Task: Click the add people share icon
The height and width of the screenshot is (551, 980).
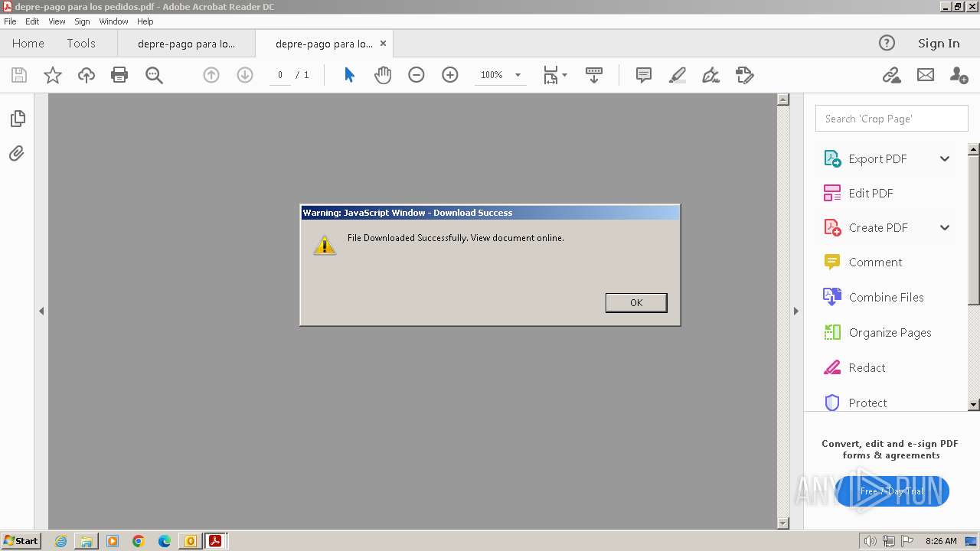Action: click(x=959, y=75)
